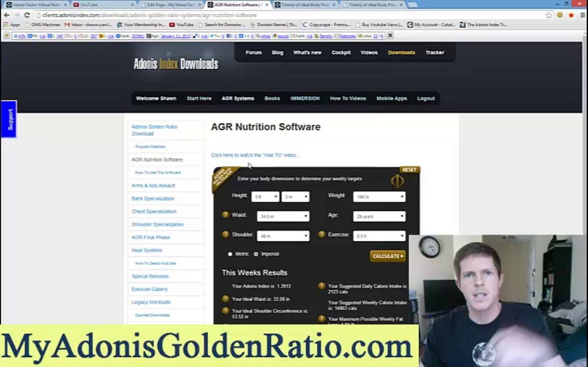Open the IMMERSION menu item
This screenshot has height=367, width=588.
click(305, 98)
